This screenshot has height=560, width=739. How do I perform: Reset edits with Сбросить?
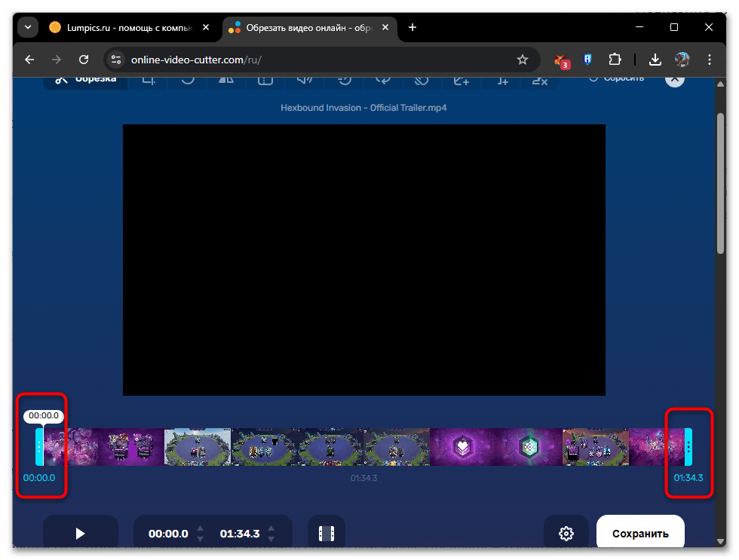(x=617, y=78)
